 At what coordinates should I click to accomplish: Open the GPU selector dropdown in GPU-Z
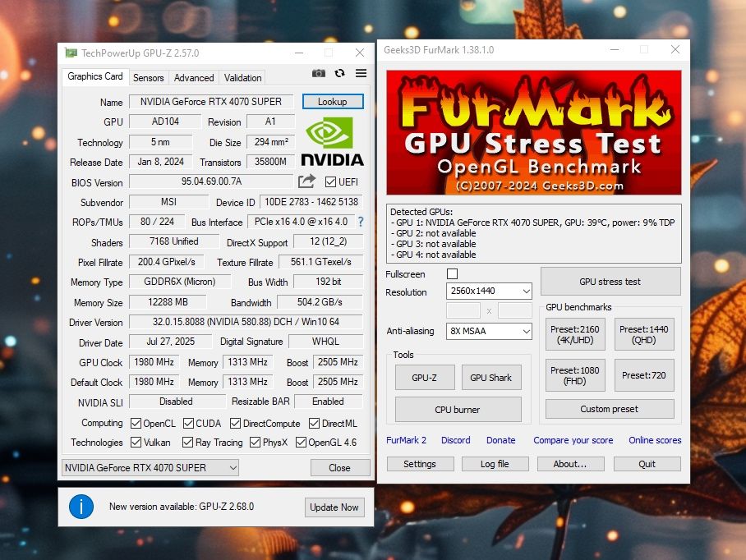(150, 468)
